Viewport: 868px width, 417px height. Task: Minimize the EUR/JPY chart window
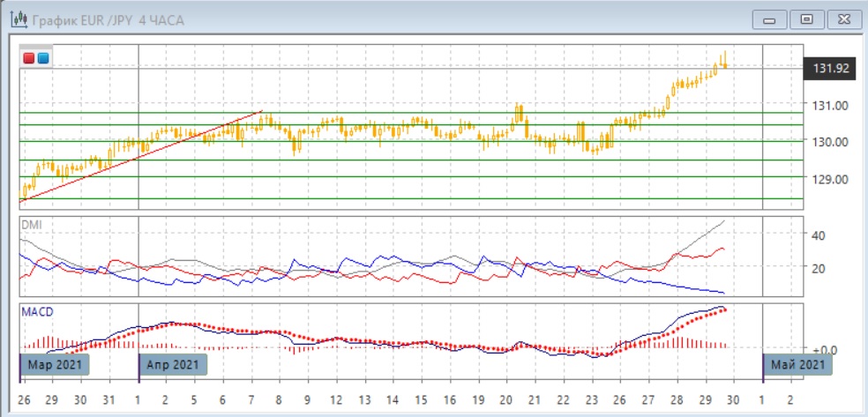768,20
